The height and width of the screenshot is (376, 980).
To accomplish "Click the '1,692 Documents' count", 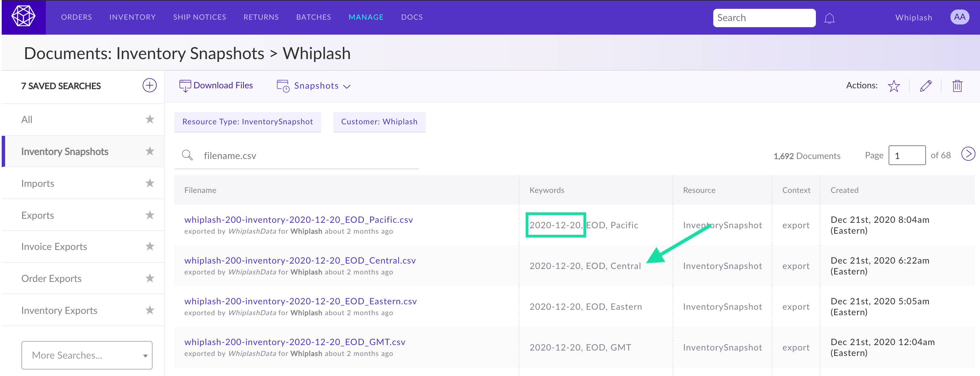I will pyautogui.click(x=806, y=156).
